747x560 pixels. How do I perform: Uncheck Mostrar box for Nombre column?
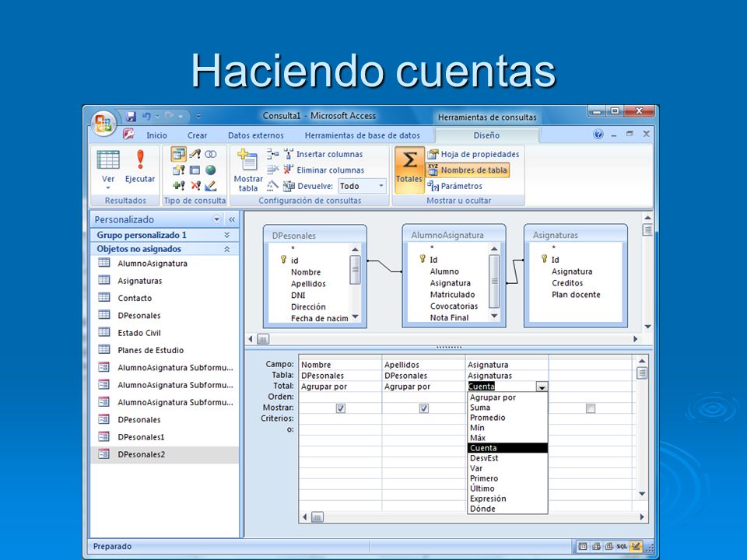340,408
